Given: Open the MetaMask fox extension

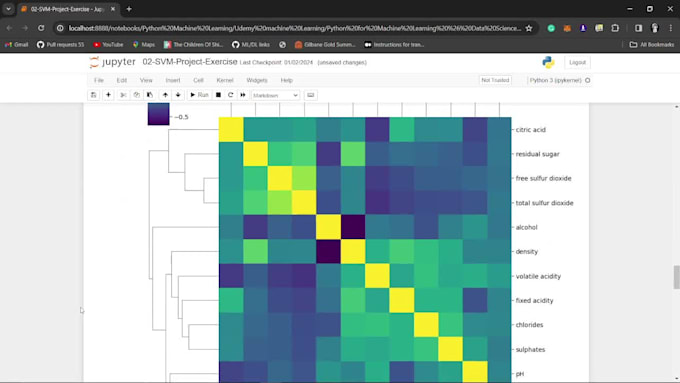Looking at the screenshot, I should pyautogui.click(x=567, y=28).
